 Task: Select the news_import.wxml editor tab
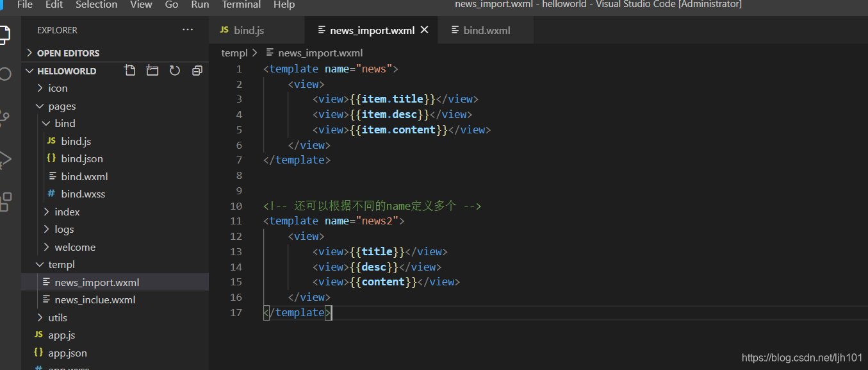click(x=372, y=30)
